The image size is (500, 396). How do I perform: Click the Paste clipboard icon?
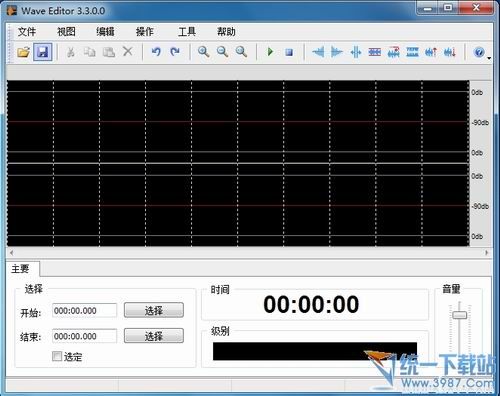pos(109,52)
